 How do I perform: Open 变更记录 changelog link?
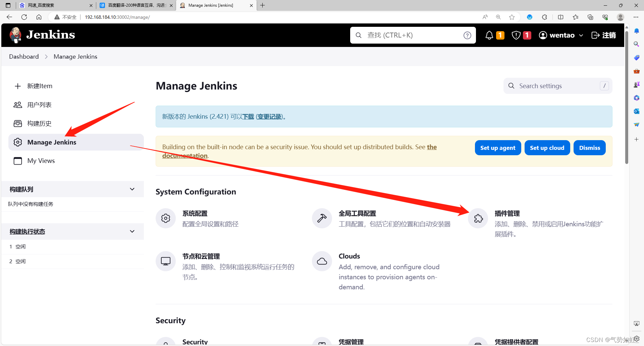coord(269,117)
